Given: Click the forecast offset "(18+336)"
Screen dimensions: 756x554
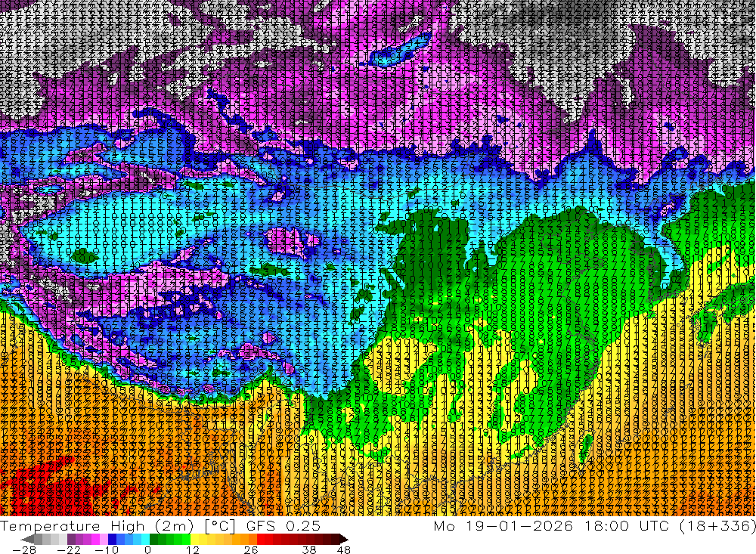Looking at the screenshot, I should coord(717,526).
